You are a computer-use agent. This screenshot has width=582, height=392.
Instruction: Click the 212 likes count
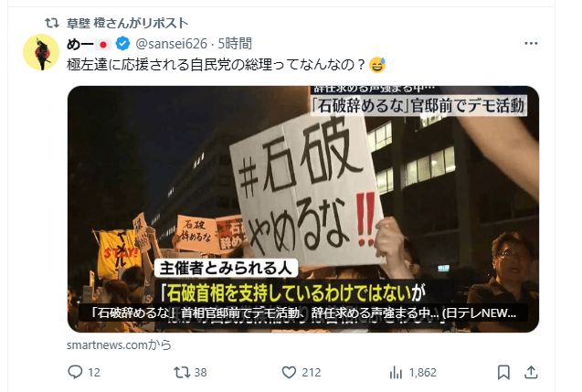click(312, 372)
